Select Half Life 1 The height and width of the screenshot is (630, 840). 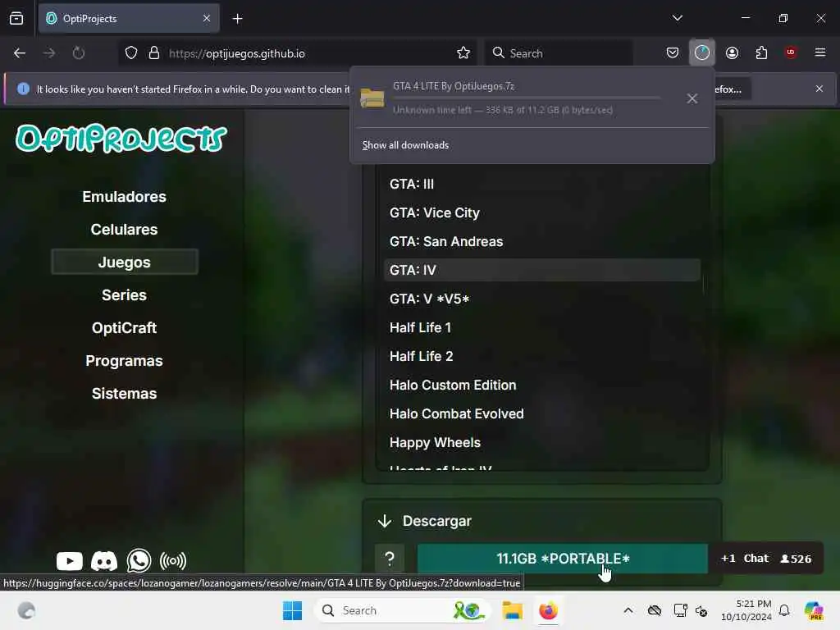[x=542, y=327]
